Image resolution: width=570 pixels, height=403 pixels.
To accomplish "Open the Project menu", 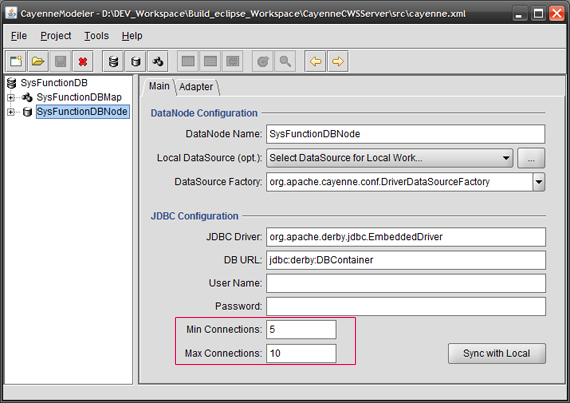I will click(x=56, y=36).
